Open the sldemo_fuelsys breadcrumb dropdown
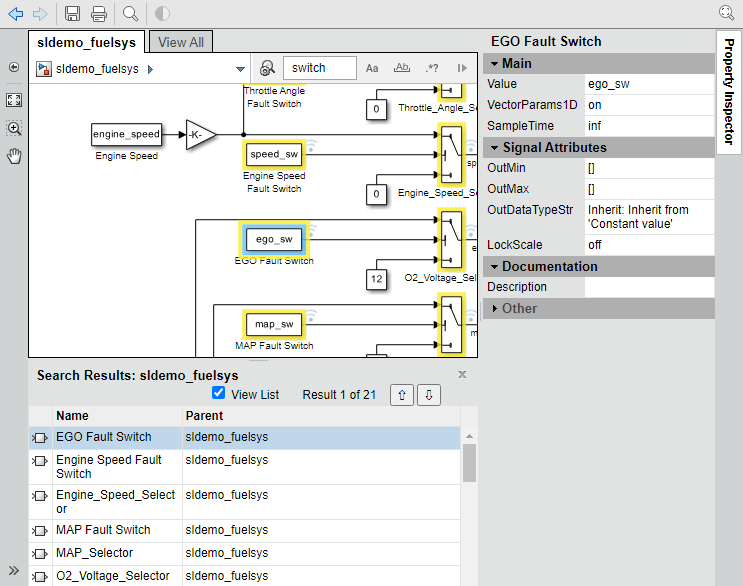This screenshot has height=586, width=743. click(x=240, y=69)
